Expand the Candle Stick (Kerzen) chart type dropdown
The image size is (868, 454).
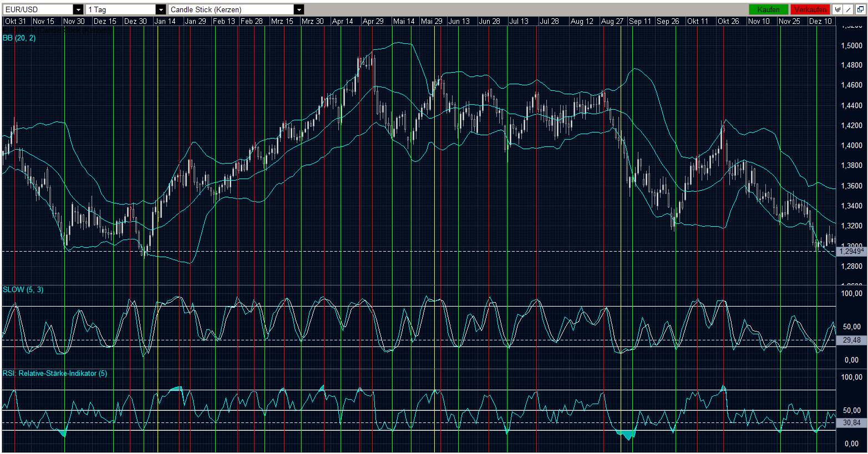(x=299, y=9)
